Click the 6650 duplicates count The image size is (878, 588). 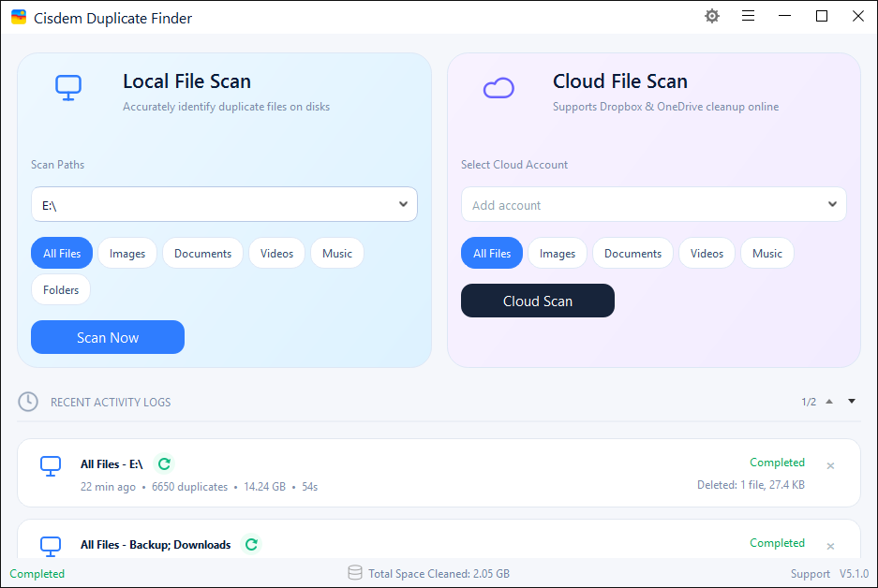pos(189,487)
